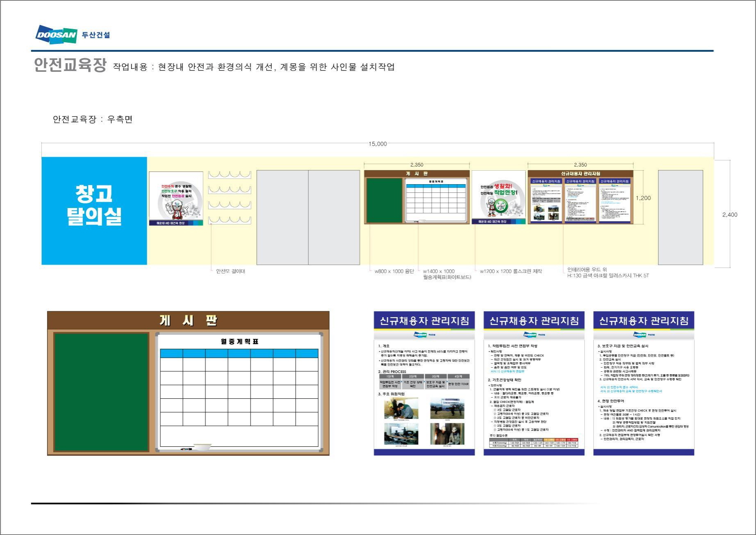The height and width of the screenshot is (535, 756).
Task: Click the large 월중계획표 whiteboard title
Action: point(239,341)
